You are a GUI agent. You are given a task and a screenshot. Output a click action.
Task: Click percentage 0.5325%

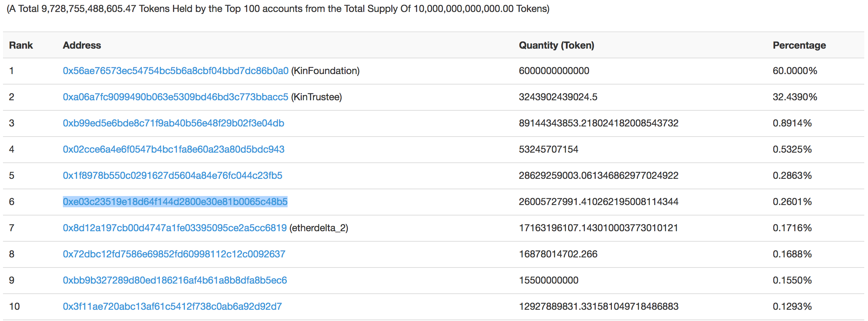(792, 149)
